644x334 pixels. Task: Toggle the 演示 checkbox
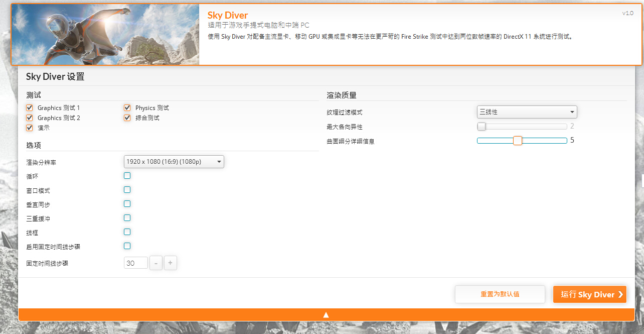30,128
